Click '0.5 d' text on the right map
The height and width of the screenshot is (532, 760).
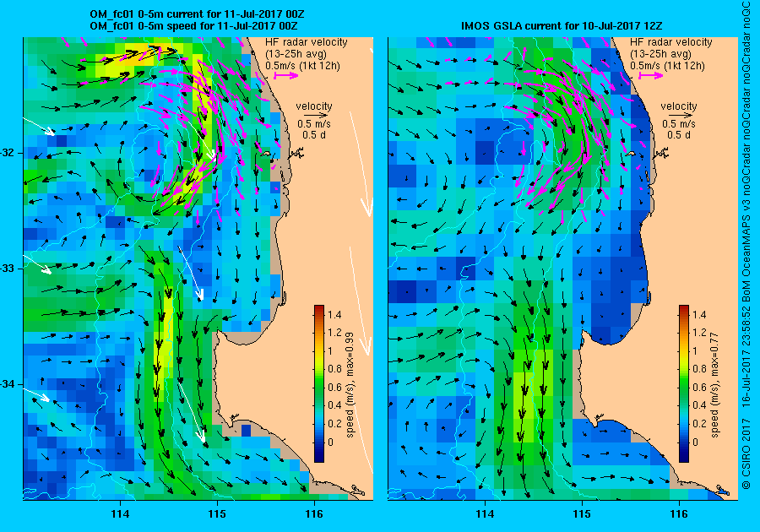point(679,135)
